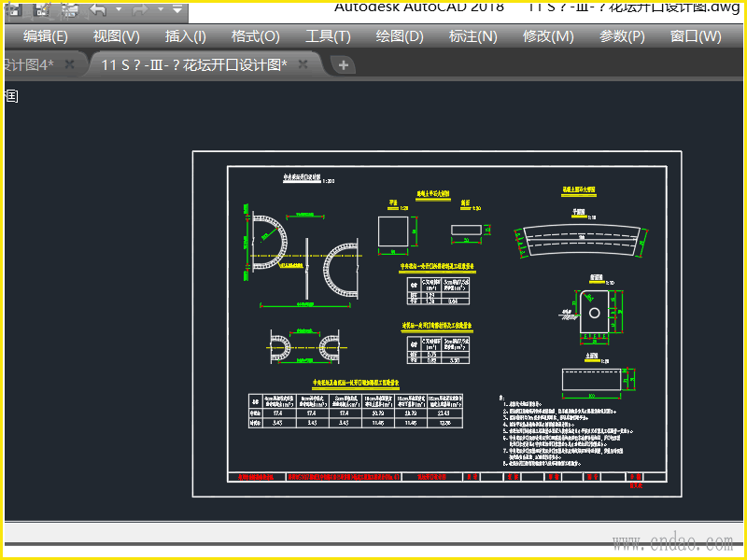Open the 格式(O) menu
Viewport: 747px width, 560px height.
(x=256, y=36)
